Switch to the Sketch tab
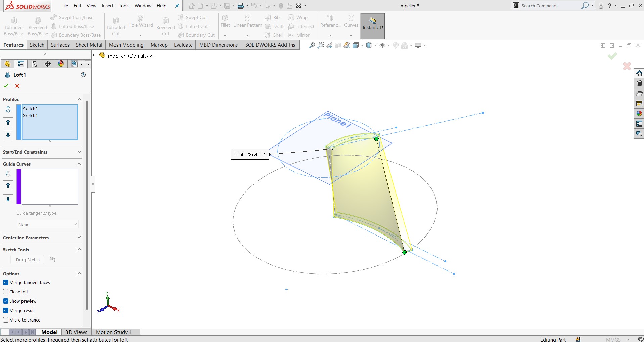The height and width of the screenshot is (342, 644). [37, 45]
